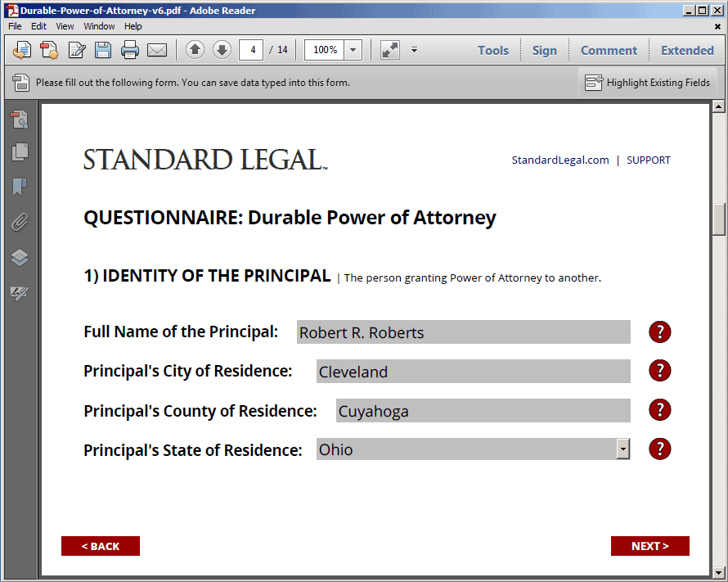Go to next page down arrow

click(x=222, y=49)
